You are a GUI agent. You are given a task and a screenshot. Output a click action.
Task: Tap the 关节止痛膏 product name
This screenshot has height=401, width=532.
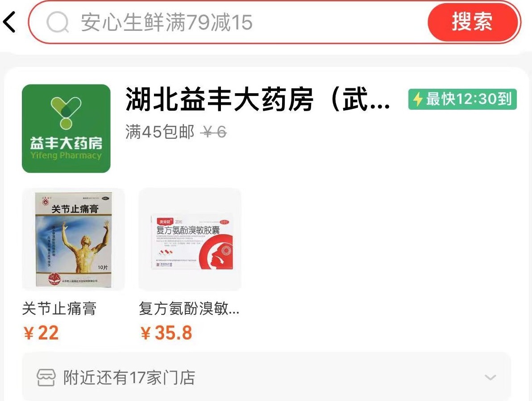(x=59, y=309)
